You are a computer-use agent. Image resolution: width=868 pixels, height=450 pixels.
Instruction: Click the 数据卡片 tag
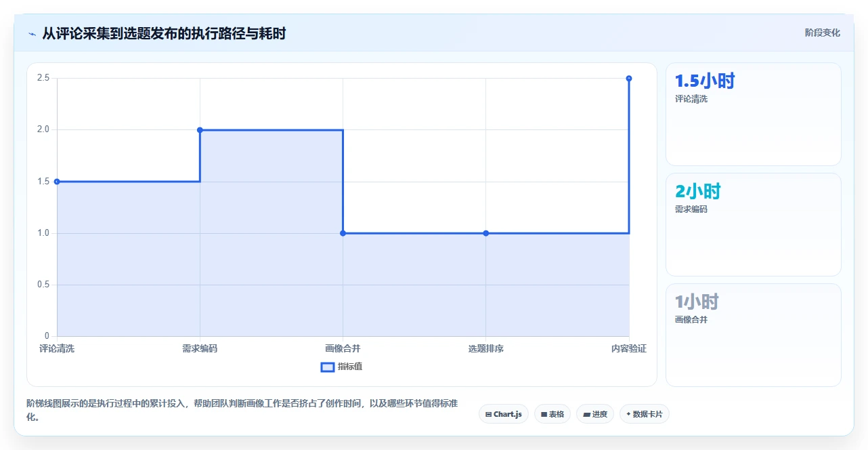(x=645, y=414)
